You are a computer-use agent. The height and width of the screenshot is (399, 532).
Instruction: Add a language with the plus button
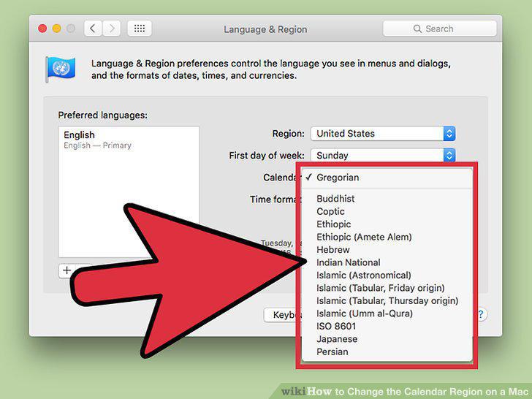[x=66, y=270]
